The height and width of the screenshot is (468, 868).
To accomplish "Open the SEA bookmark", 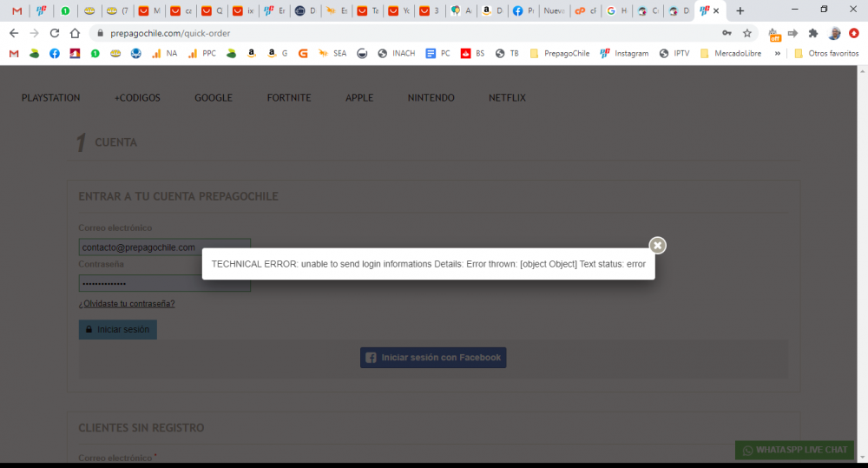I will tap(332, 54).
